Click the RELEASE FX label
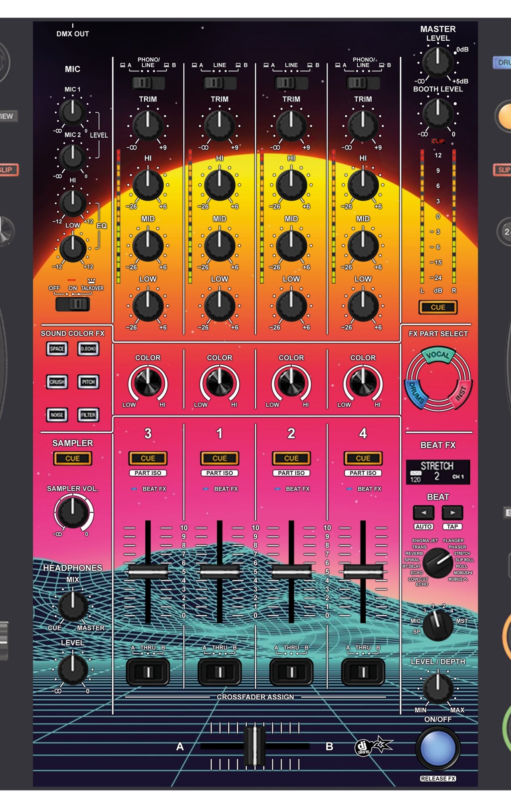The height and width of the screenshot is (812, 511). (x=438, y=778)
